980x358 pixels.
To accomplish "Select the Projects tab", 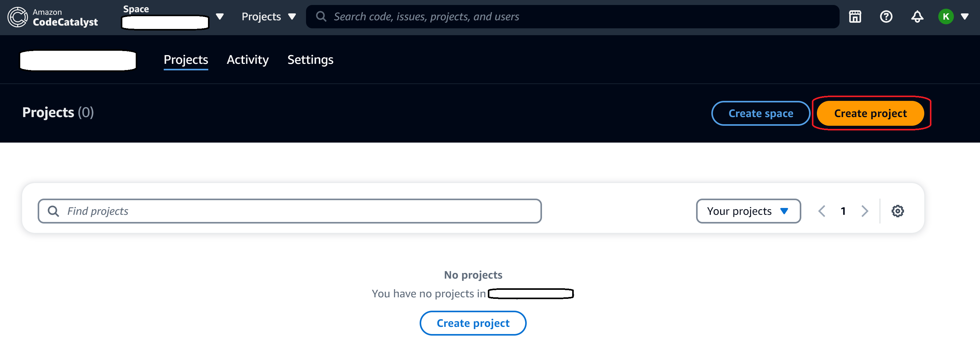I will pos(186,60).
